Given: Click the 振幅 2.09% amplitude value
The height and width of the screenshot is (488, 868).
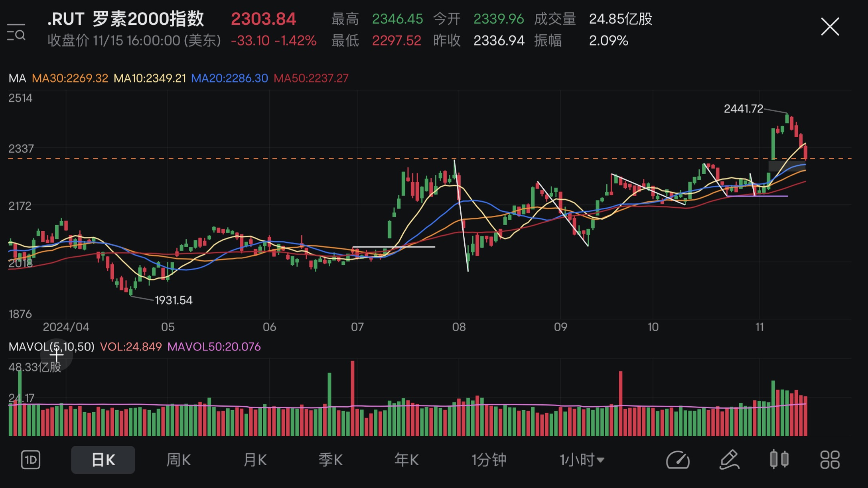Looking at the screenshot, I should click(581, 41).
